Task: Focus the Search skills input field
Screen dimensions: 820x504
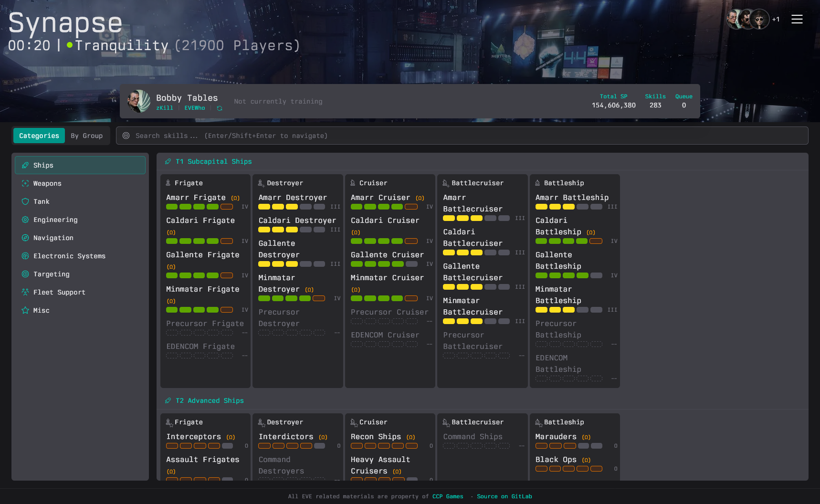Action: tap(462, 136)
